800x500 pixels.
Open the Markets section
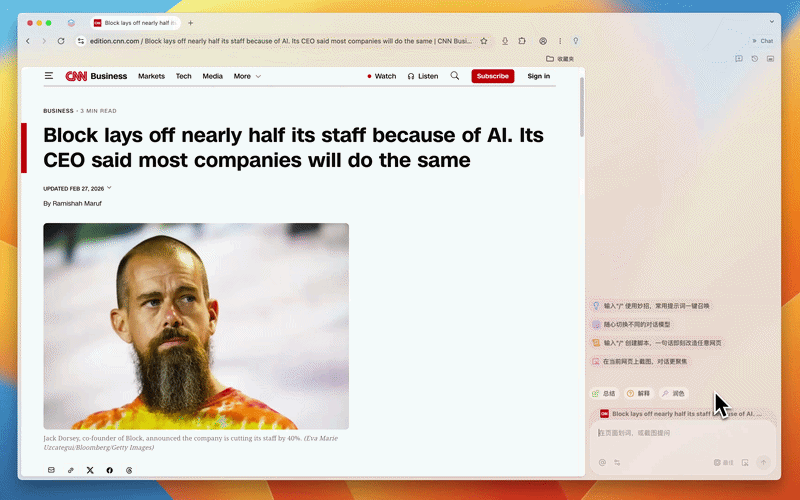(x=151, y=76)
